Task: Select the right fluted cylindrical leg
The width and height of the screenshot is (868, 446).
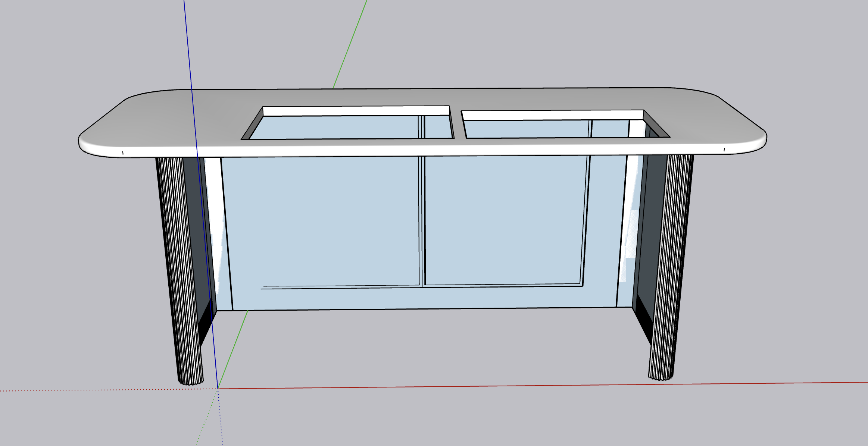Action: 672,261
